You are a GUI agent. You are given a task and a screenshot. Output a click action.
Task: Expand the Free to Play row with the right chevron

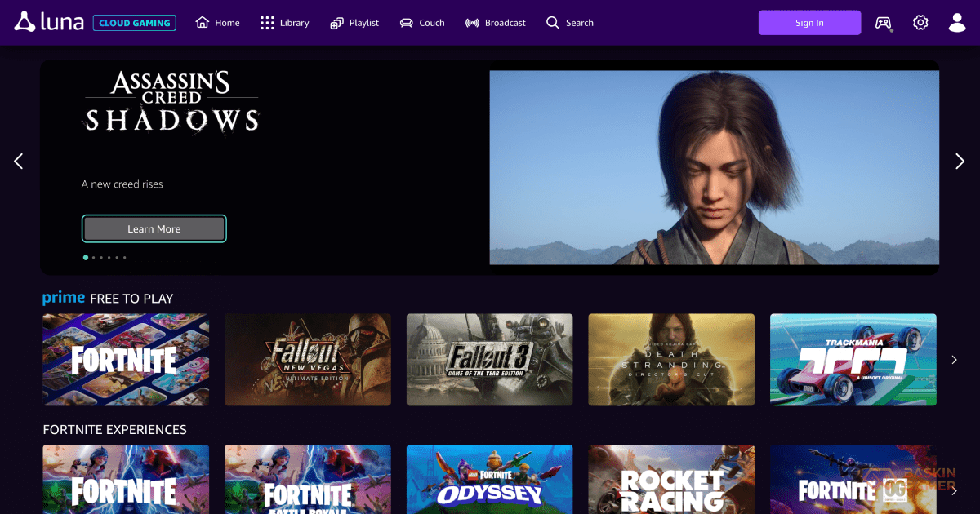point(954,360)
